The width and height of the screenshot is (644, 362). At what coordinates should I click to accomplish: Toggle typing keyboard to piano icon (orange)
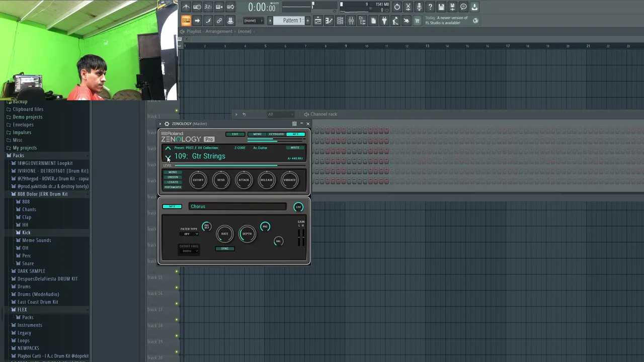coord(186,21)
